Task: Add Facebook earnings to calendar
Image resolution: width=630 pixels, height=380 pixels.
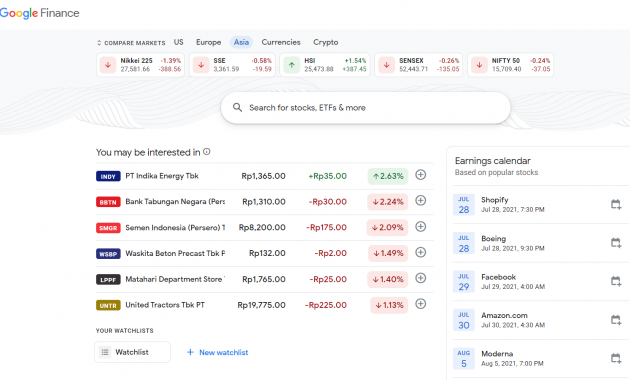Action: 616,281
